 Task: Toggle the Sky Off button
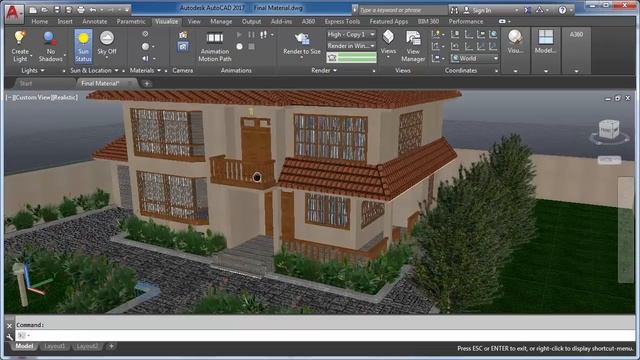click(107, 43)
